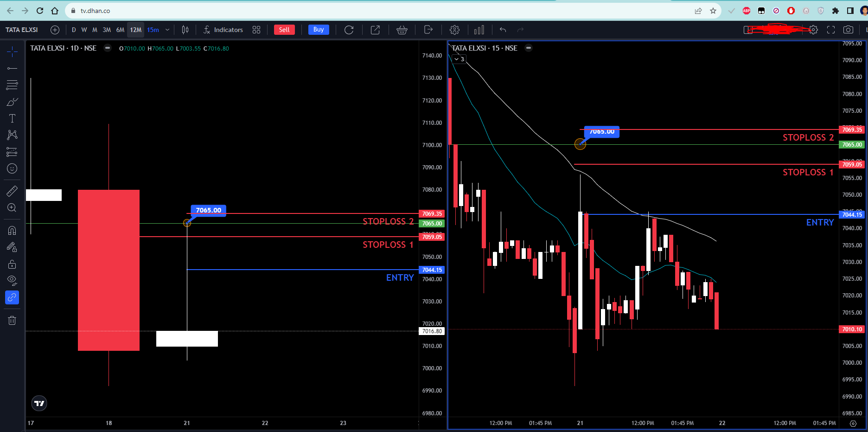
Task: Reload the browser page
Action: click(x=40, y=11)
